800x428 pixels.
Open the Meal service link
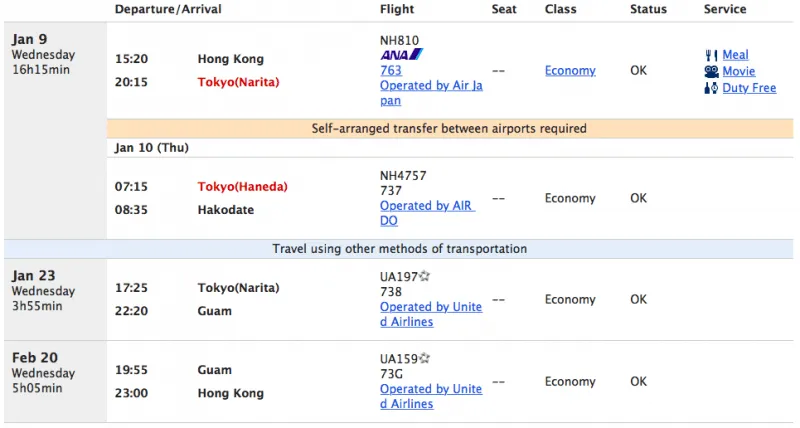[735, 55]
